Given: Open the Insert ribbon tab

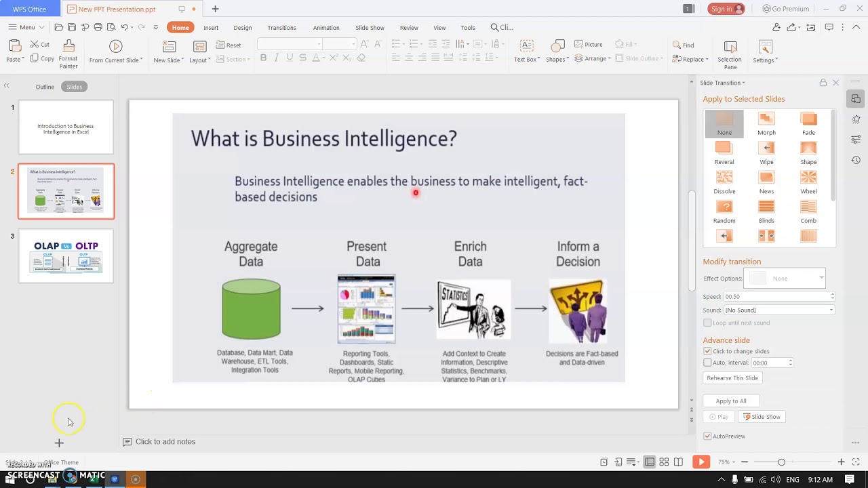Looking at the screenshot, I should point(211,28).
